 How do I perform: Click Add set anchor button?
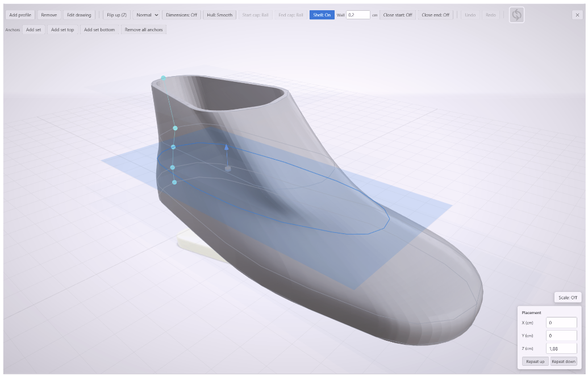34,30
